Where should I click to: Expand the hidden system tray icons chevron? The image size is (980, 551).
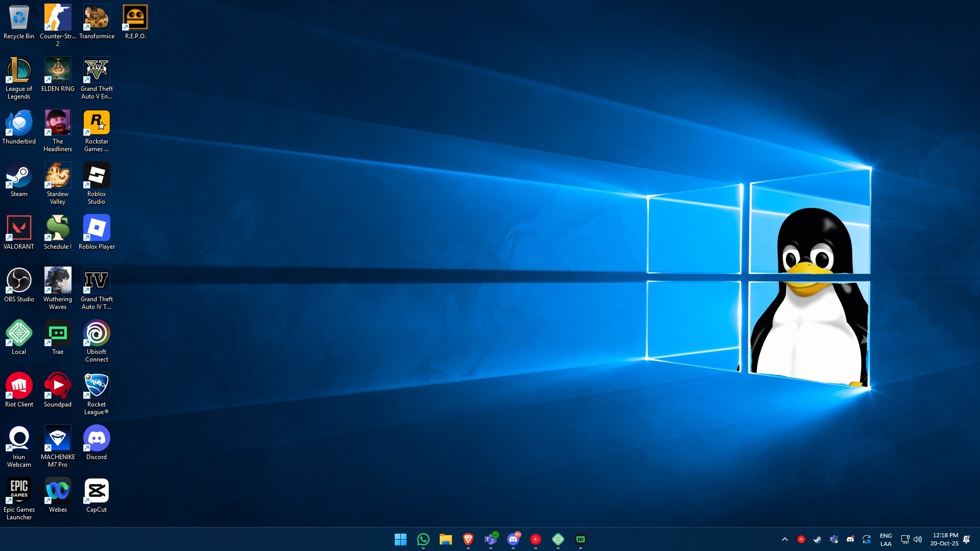tap(784, 539)
